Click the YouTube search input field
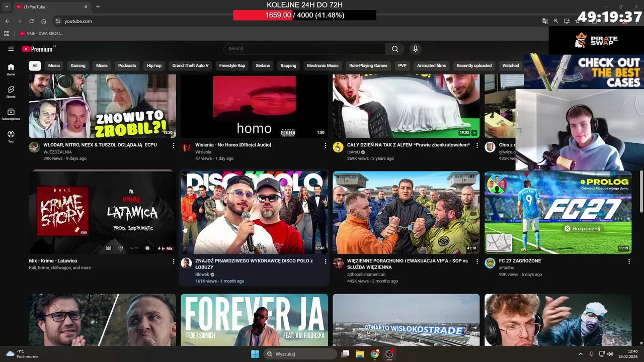This screenshot has width=644, height=362. click(304, 49)
